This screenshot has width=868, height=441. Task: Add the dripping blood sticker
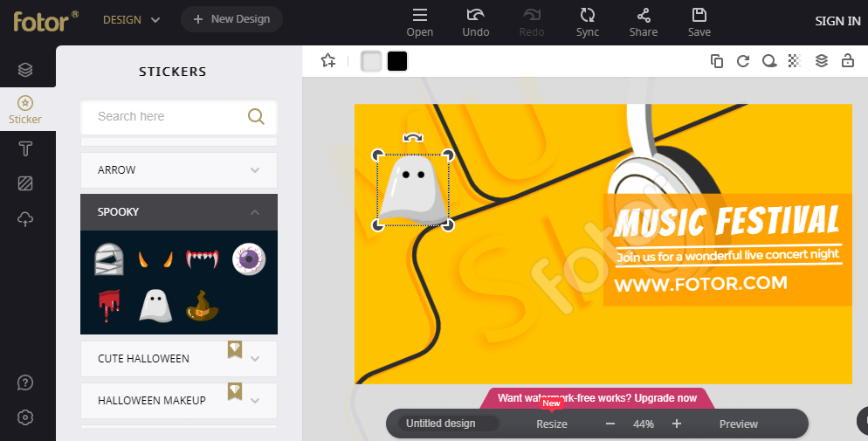108,306
